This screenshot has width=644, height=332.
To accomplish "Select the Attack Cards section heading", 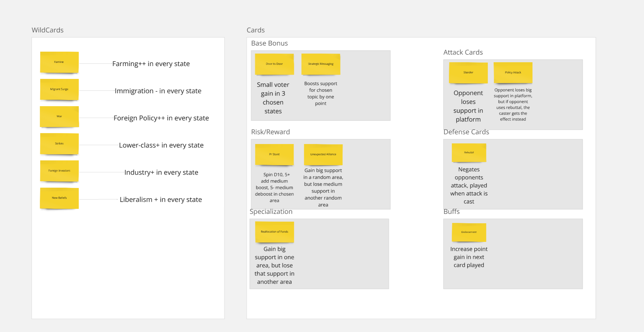I will [x=463, y=52].
